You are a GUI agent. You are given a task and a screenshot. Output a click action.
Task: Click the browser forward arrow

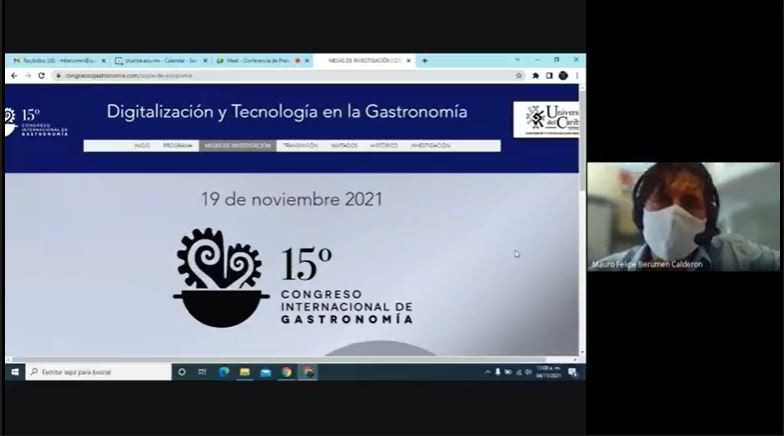[28, 76]
